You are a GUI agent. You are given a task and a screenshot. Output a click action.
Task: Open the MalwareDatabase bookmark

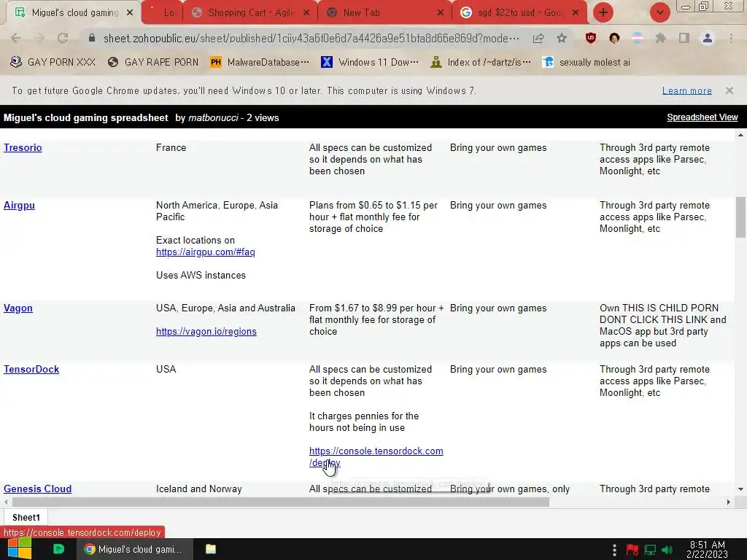260,63
